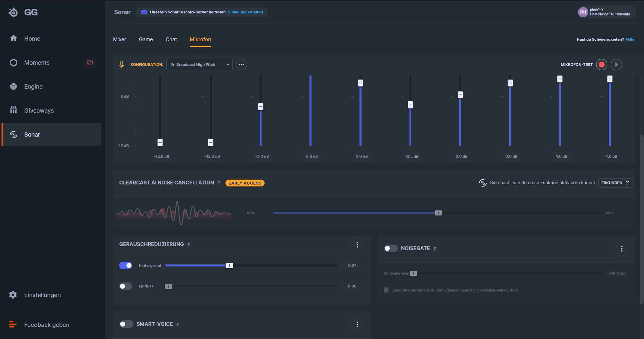Show help for ClearCast AI Noise Cancellation
Viewport: 644px width, 339px height.
(x=219, y=183)
